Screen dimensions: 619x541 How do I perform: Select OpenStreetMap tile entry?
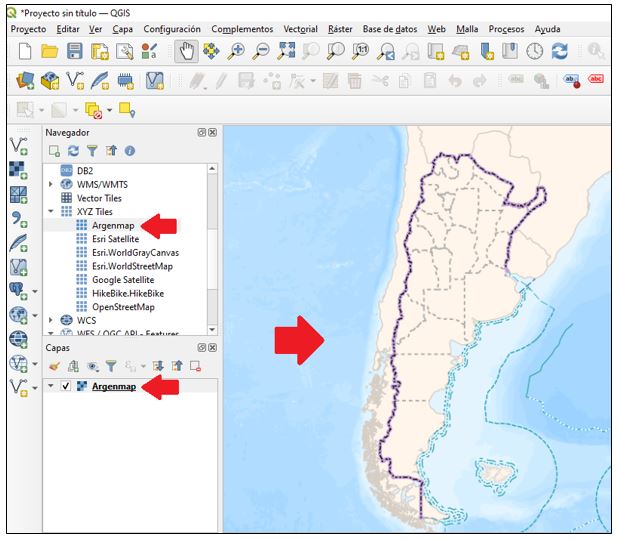tap(123, 307)
